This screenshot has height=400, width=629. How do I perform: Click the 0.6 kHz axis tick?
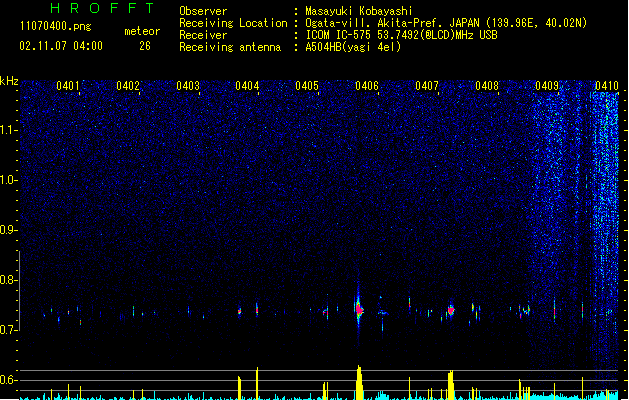[x=8, y=380]
